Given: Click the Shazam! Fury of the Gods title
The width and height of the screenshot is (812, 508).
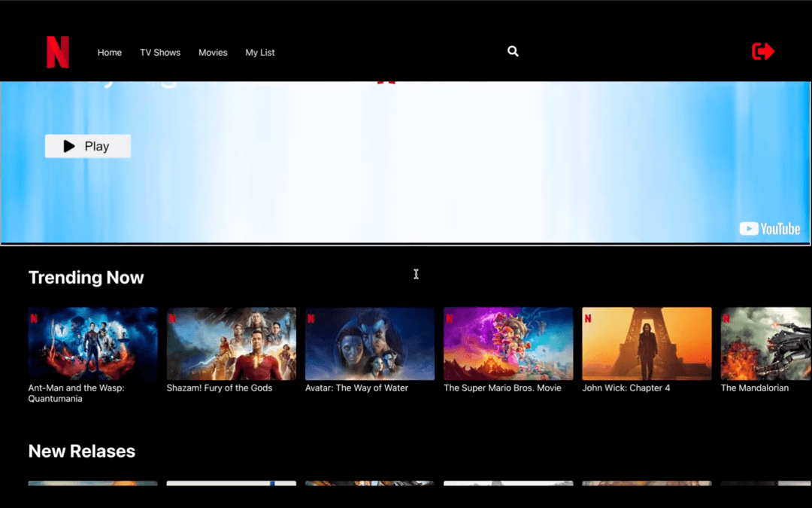Looking at the screenshot, I should pyautogui.click(x=220, y=388).
